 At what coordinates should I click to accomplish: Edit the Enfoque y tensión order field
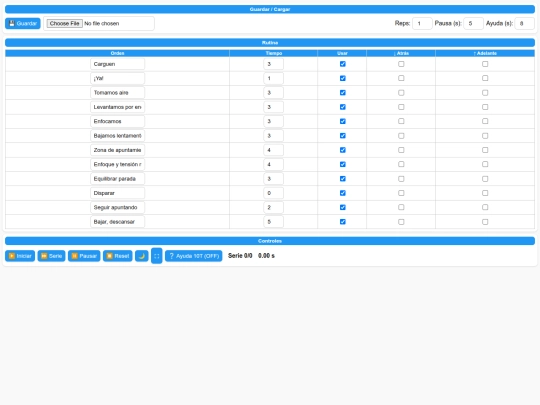[117, 164]
